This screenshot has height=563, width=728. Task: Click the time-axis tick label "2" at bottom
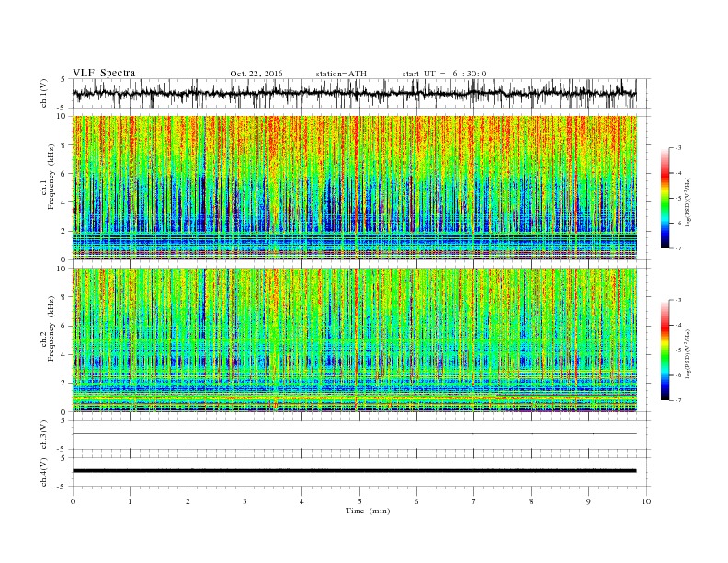point(188,501)
